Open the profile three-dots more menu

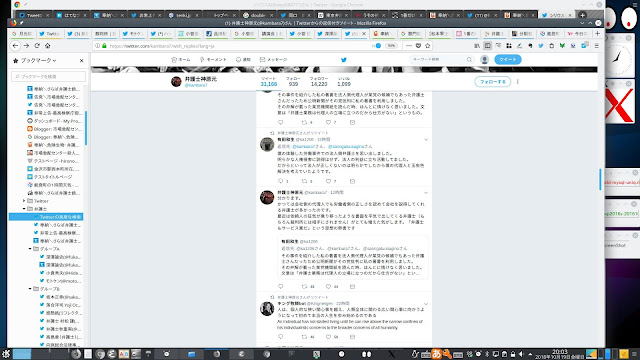coord(518,82)
